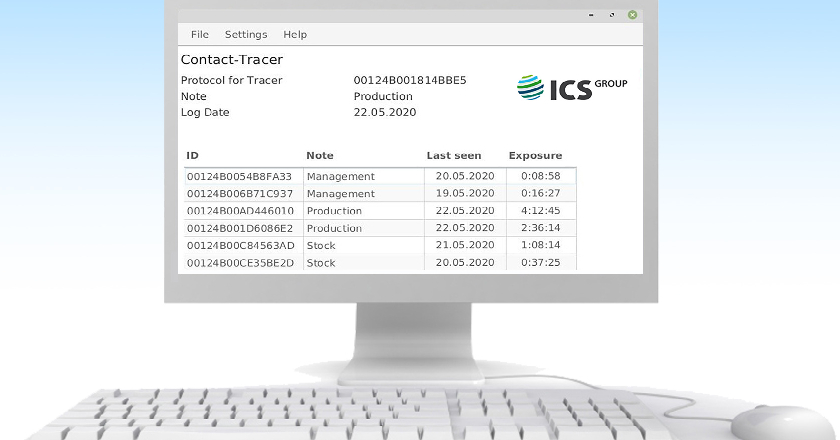Open the Settings menu
840x440 pixels.
coord(246,34)
